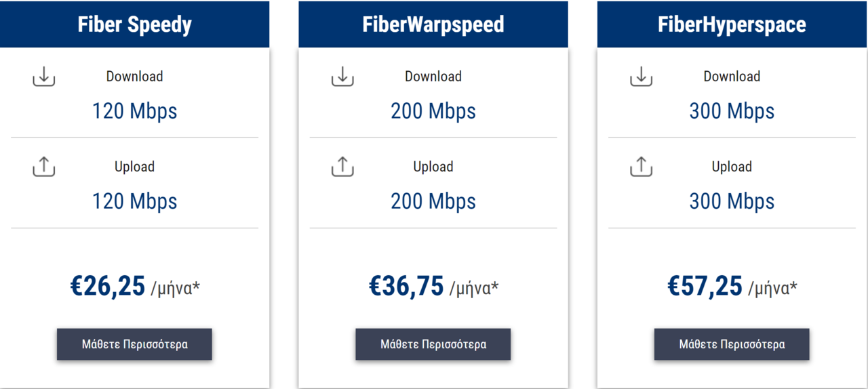The width and height of the screenshot is (868, 389).
Task: Click the 120 Mbps download speed value
Action: [134, 111]
